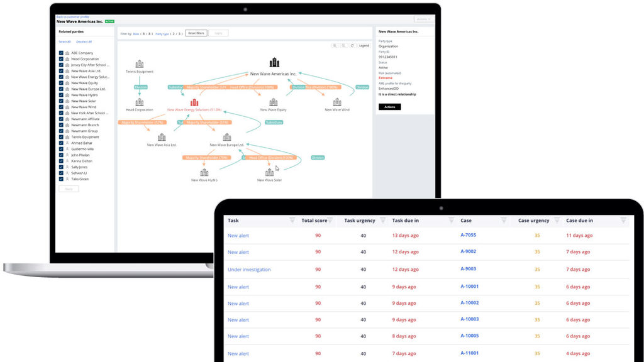Viewport: 644px width, 362px height.
Task: Click the Tennis Equipment node icon
Action: click(140, 64)
